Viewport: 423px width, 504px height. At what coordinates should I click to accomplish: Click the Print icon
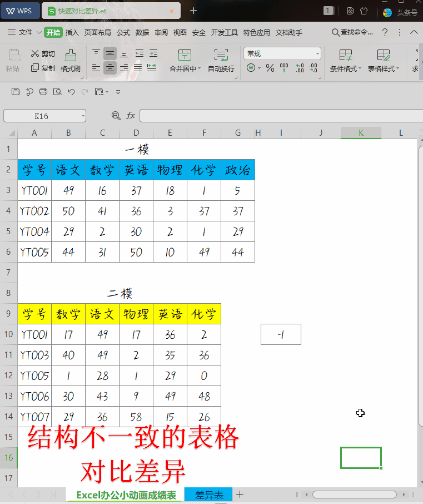(43, 92)
